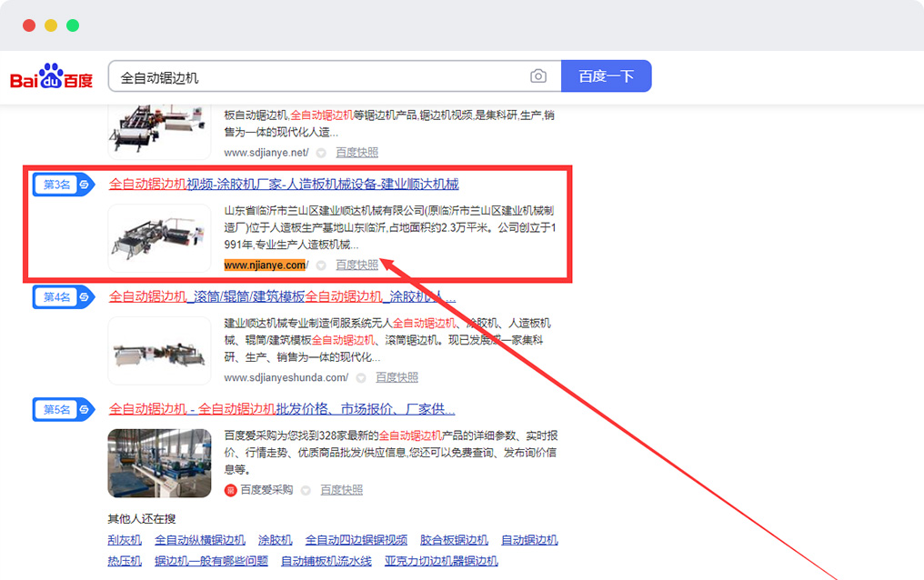Open the 全自动锯边机_滚筒/辊筒/建筑模板 result title
The image size is (924, 580).
tap(282, 296)
